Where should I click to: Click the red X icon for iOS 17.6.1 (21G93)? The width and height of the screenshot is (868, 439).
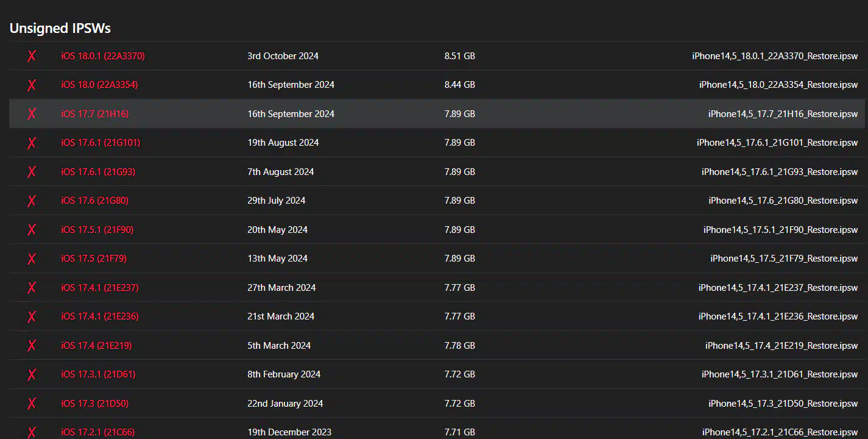32,172
